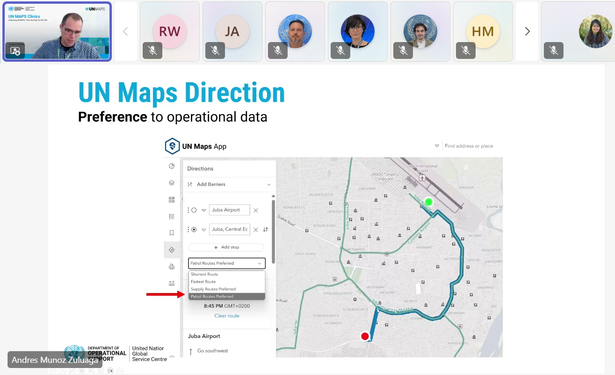Show next participants with right chevron
Screen dimensions: 615x375
[x=527, y=31]
